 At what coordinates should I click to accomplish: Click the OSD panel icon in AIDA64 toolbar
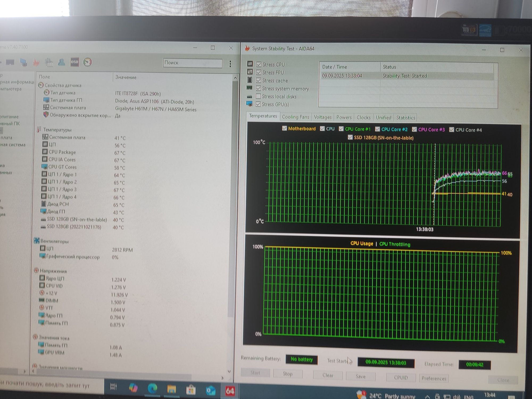(x=75, y=62)
